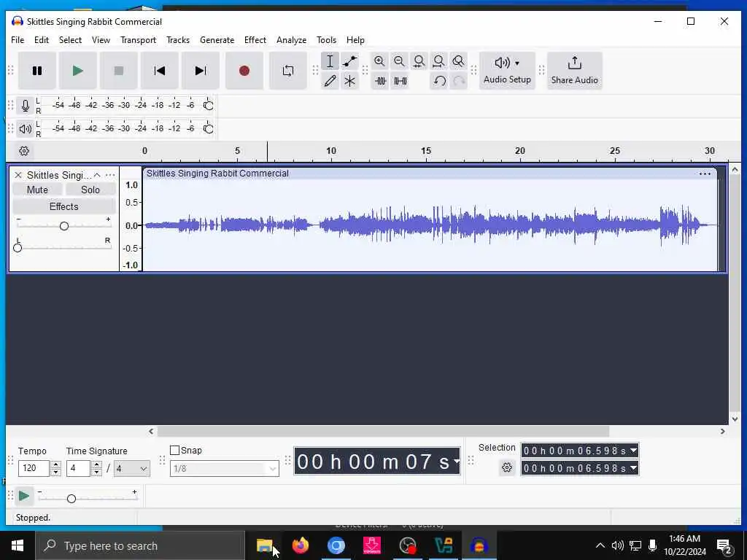The height and width of the screenshot is (560, 747).
Task: Skip to end of the track
Action: [x=201, y=71]
